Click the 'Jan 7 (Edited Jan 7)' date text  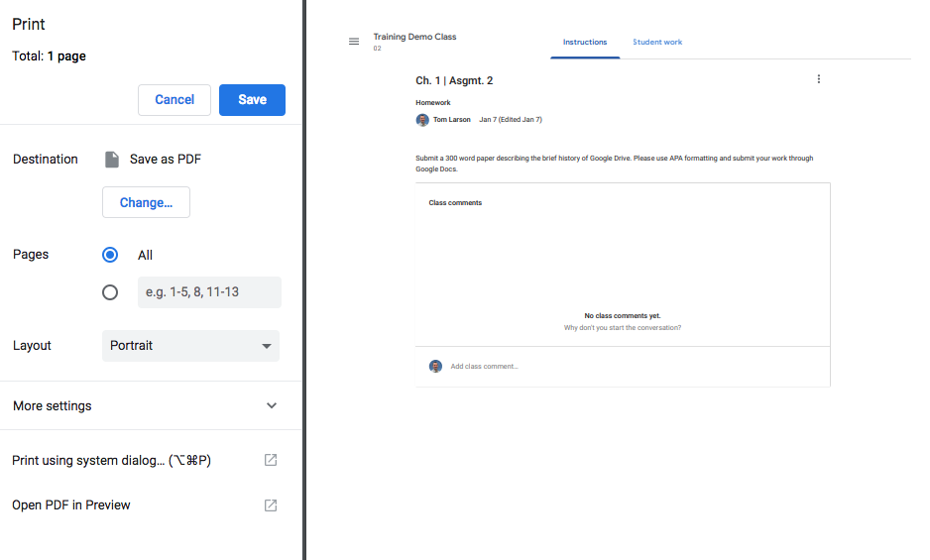[x=511, y=120]
